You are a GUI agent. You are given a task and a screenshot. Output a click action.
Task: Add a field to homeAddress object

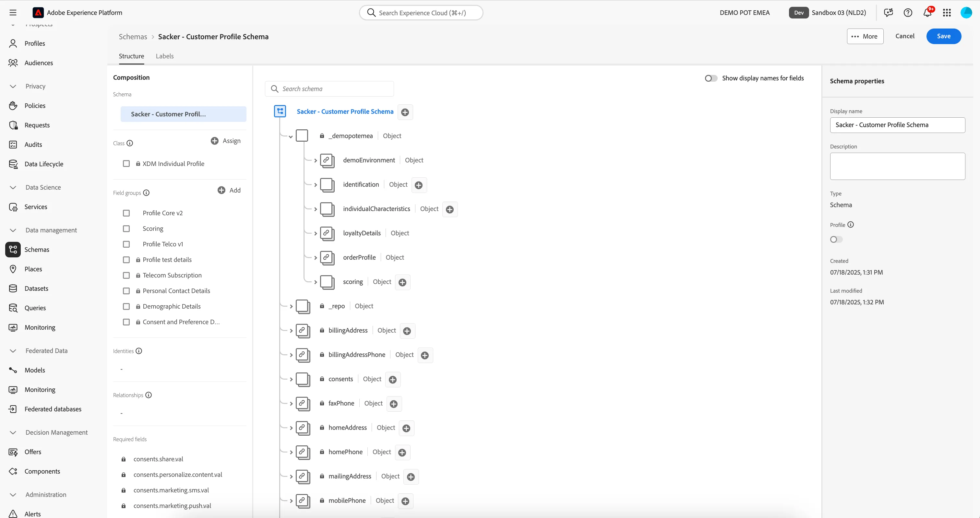[406, 429]
